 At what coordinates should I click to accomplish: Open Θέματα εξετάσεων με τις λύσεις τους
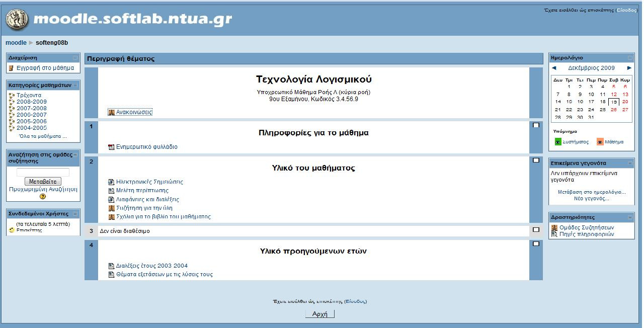click(165, 274)
